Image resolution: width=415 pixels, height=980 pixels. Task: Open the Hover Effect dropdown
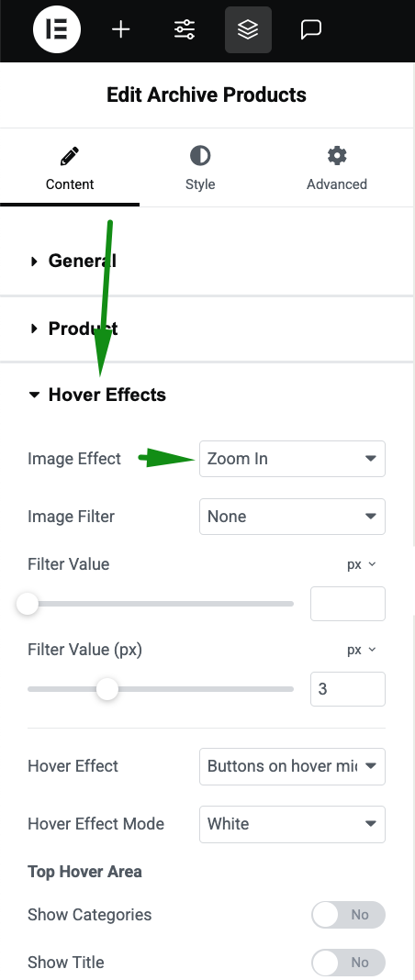point(292,766)
